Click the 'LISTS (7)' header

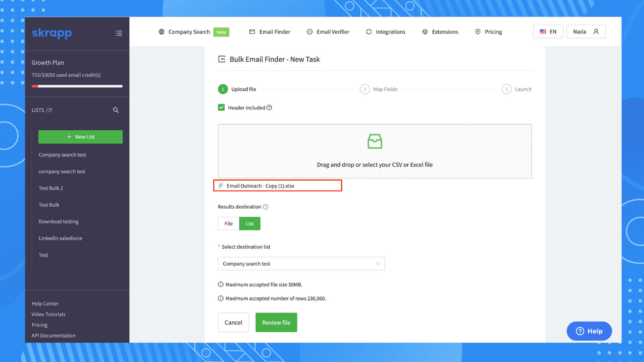pyautogui.click(x=42, y=110)
